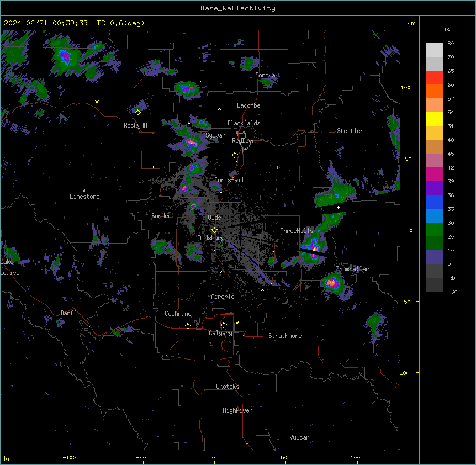Click the Okotoks label
The image size is (476, 465).
[x=228, y=387]
